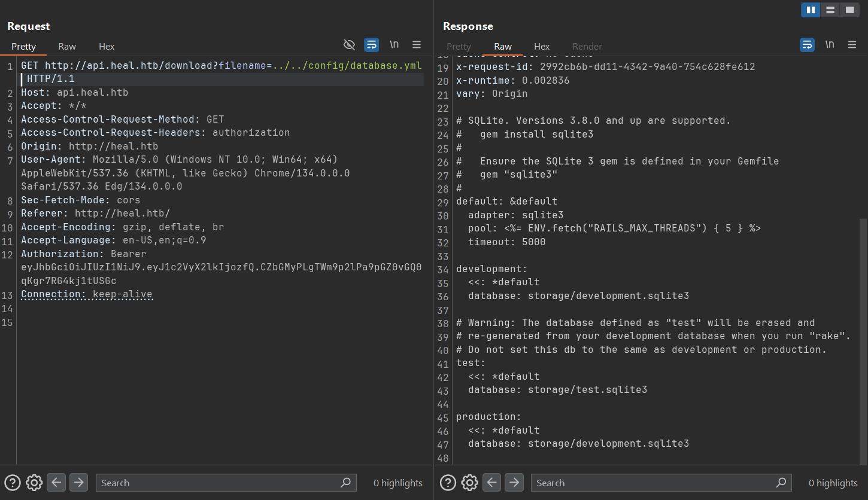This screenshot has height=500, width=868.
Task: Click the Connection: keep-alive header line
Action: tap(87, 294)
